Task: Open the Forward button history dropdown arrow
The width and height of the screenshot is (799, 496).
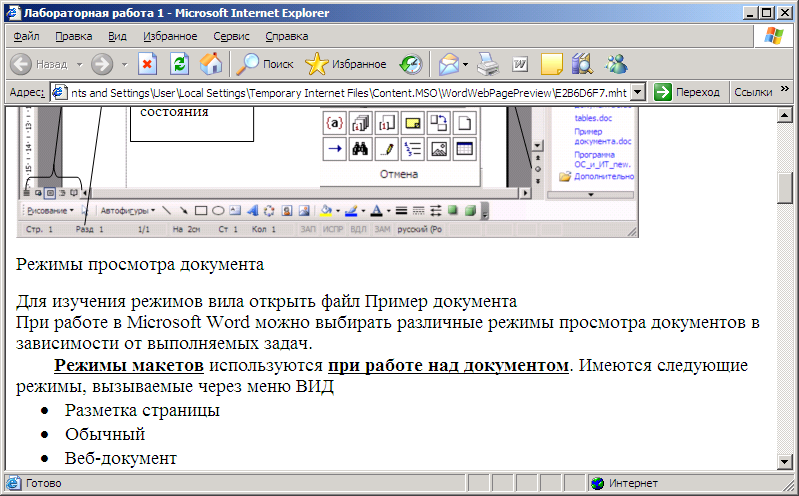Action: [x=124, y=65]
